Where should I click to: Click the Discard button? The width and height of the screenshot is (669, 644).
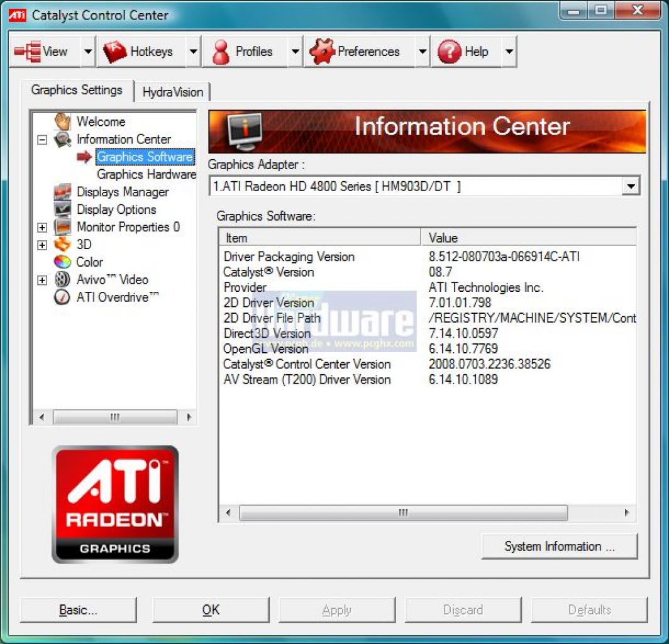click(x=463, y=609)
